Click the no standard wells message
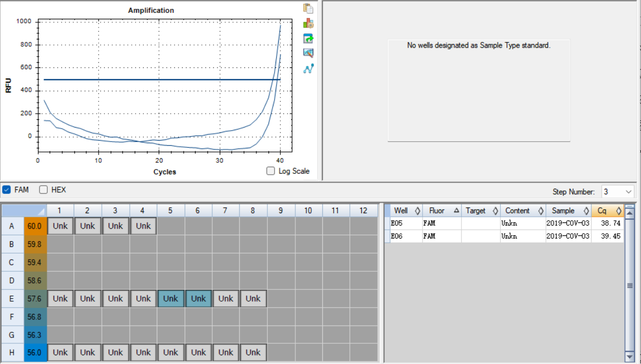The width and height of the screenshot is (641, 364). [x=479, y=46]
